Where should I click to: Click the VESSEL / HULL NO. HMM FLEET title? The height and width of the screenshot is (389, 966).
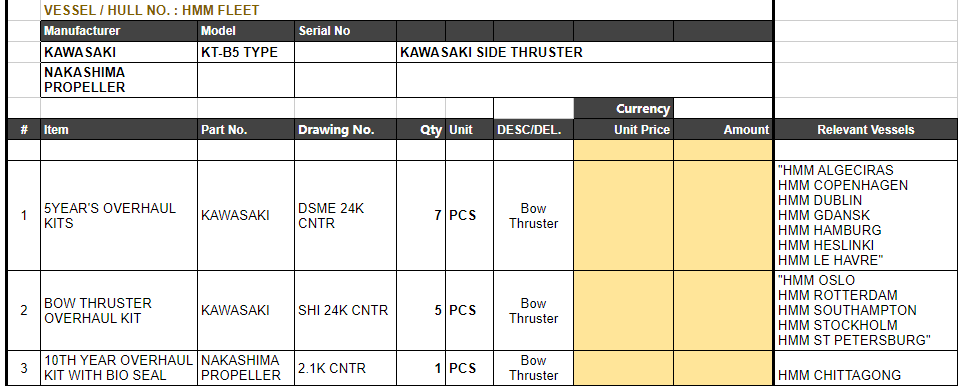(x=152, y=10)
